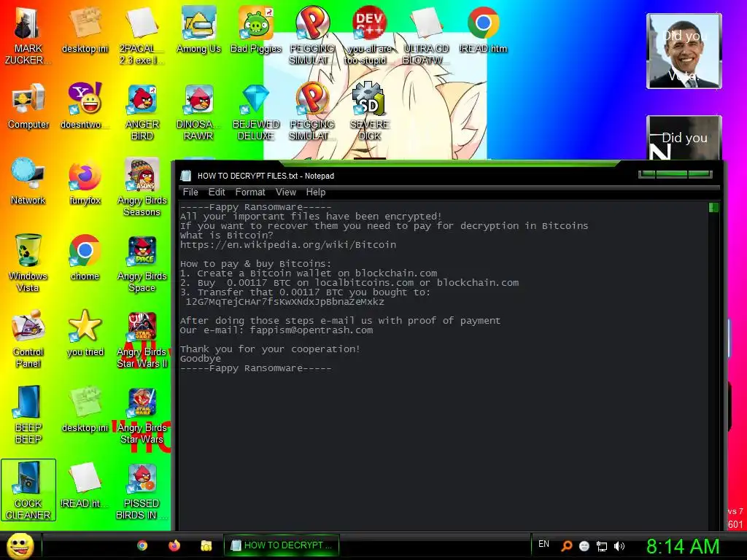Open the 'you tried' star icon
This screenshot has height=560, width=747.
pyautogui.click(x=85, y=333)
